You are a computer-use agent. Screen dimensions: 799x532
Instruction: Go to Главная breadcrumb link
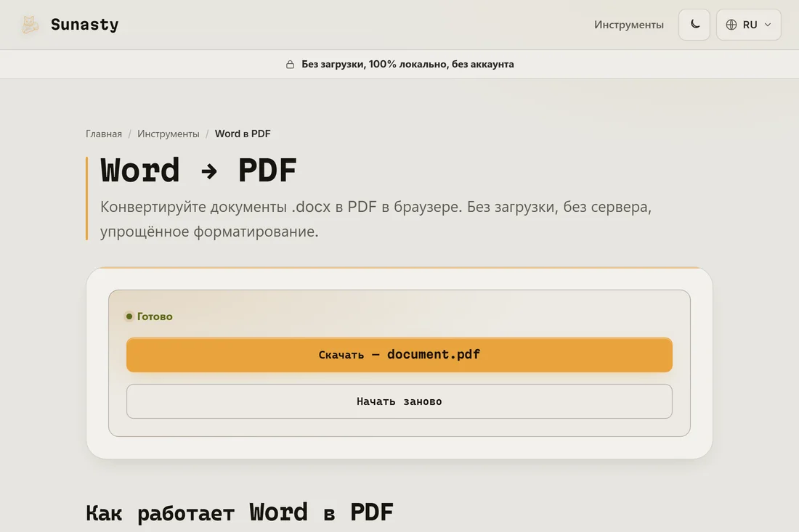click(103, 134)
